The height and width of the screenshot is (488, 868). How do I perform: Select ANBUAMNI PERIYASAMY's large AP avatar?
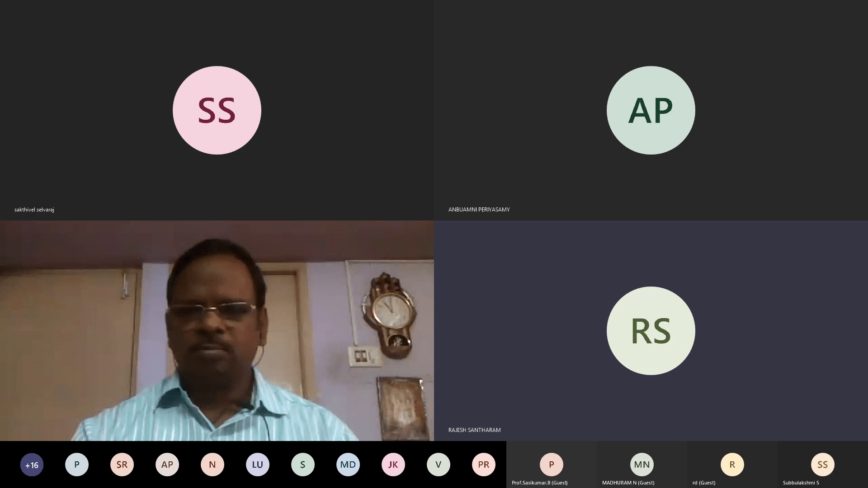pos(651,110)
